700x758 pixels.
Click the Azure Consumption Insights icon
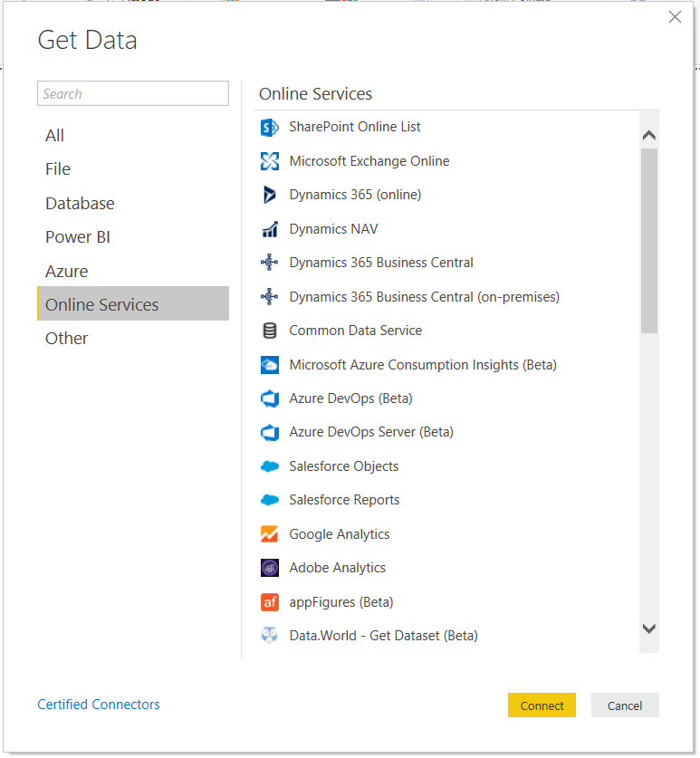(x=270, y=365)
